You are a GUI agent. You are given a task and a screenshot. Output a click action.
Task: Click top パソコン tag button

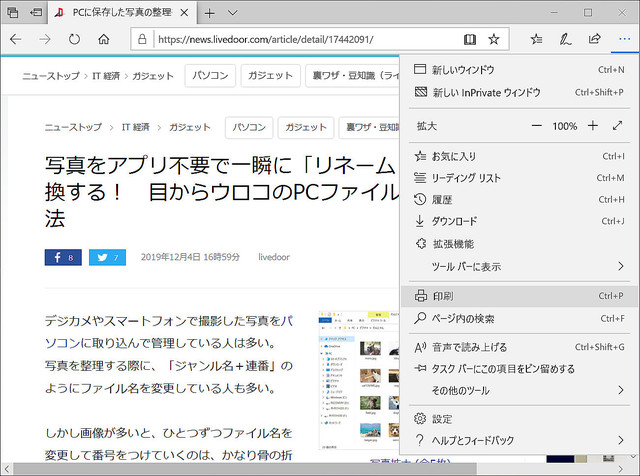click(210, 76)
